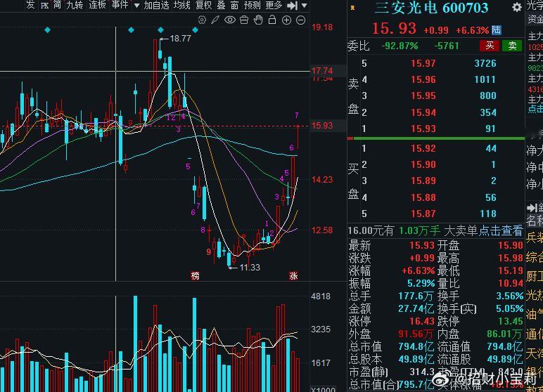Select the drawing pen tool

pos(215,20)
